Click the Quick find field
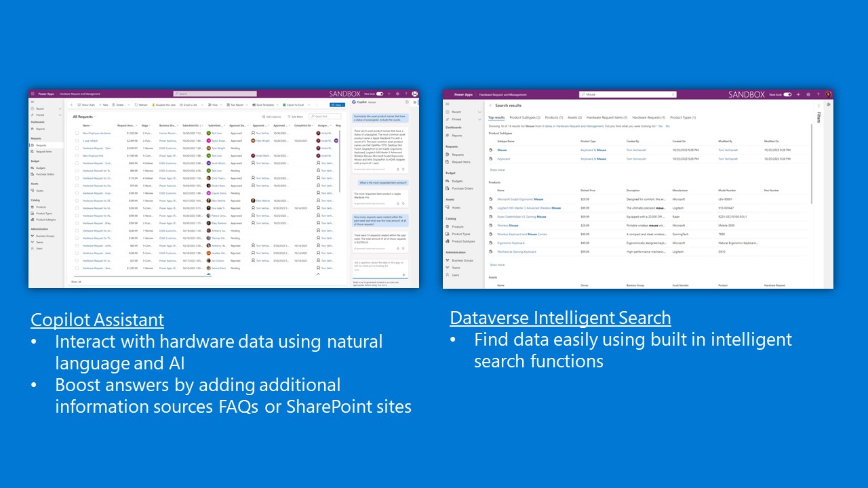 click(x=325, y=117)
